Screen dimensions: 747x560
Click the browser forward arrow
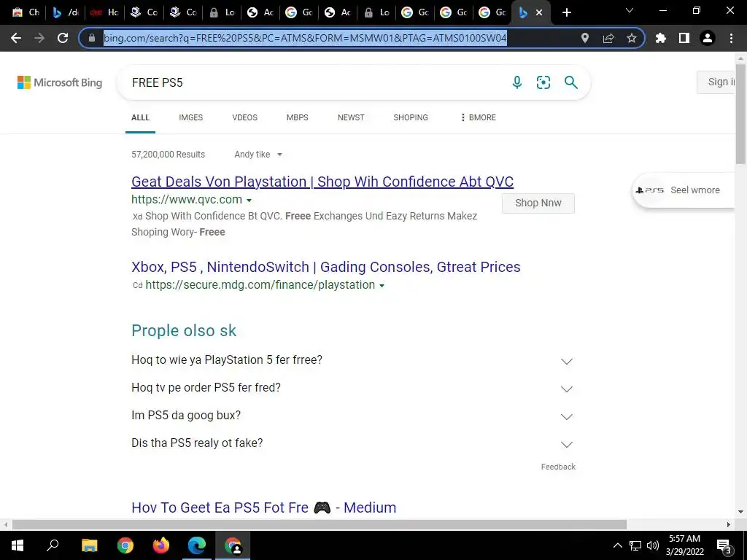point(39,38)
